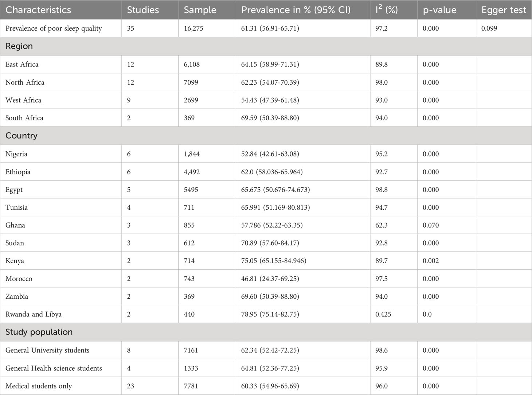The image size is (532, 395).
Task: Click prevalence '70.89 (57.60-84.17)'
Action: point(270,243)
